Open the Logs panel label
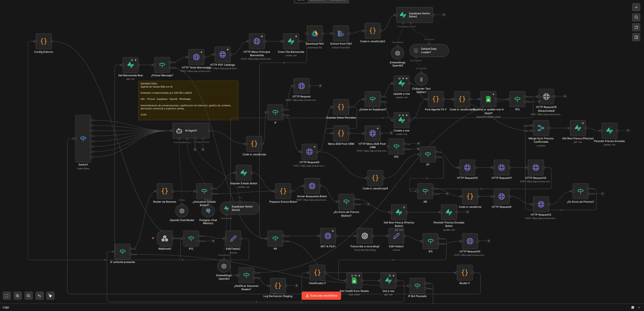The width and height of the screenshot is (644, 311). 6,307
